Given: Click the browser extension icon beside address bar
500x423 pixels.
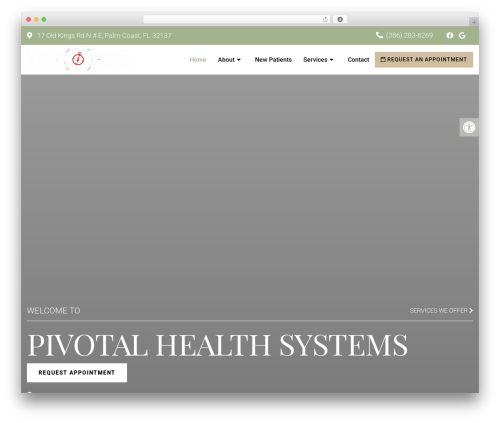Looking at the screenshot, I should pos(340,19).
